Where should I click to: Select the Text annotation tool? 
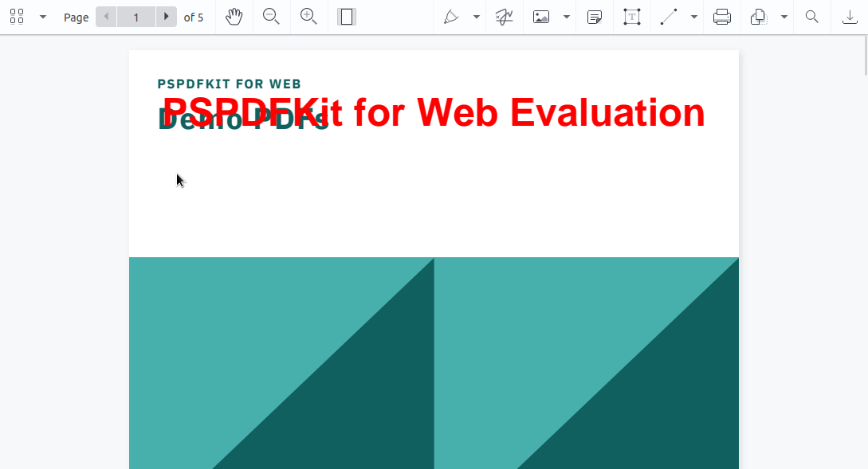(632, 17)
